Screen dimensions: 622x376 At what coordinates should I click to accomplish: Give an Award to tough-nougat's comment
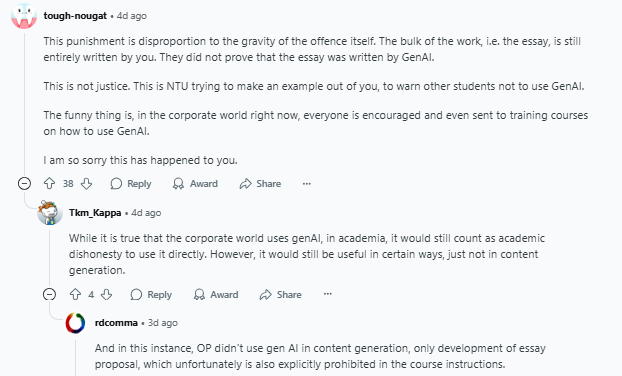[x=195, y=184]
